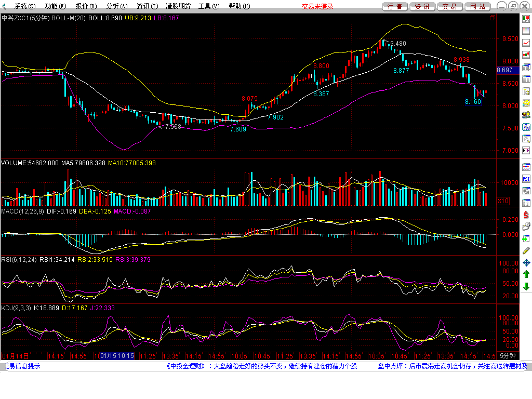Click the 交易 button
The height and width of the screenshot is (399, 532).
point(449,6)
